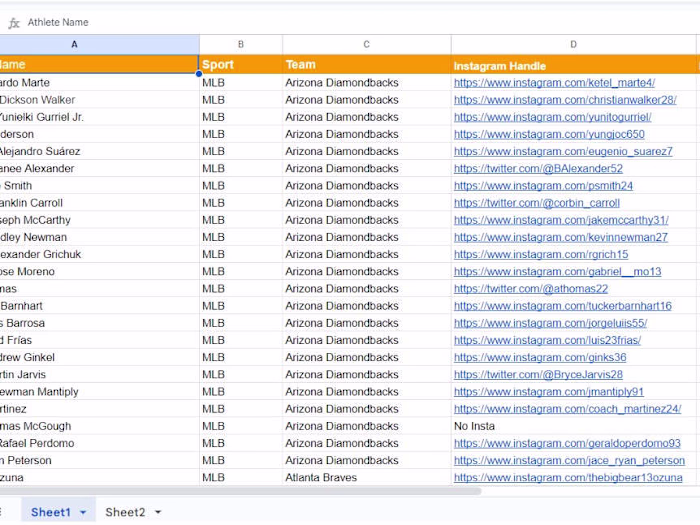
Task: Click the horizontal scrollbar thumb
Action: [x=240, y=491]
